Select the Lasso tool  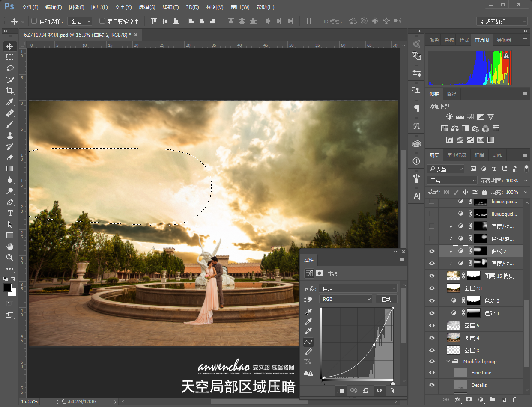pos(10,68)
